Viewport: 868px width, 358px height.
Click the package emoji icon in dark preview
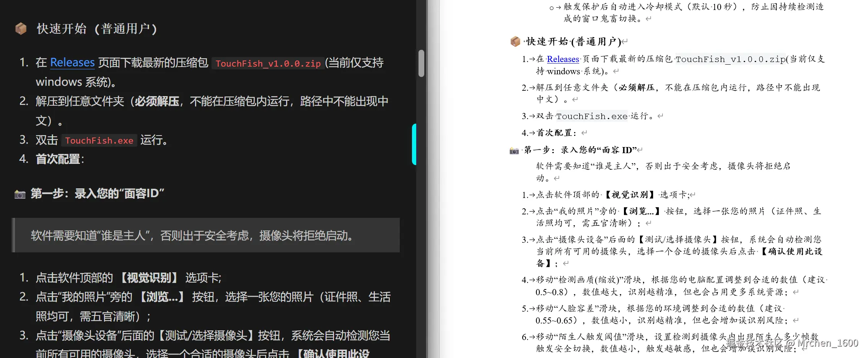tap(21, 28)
